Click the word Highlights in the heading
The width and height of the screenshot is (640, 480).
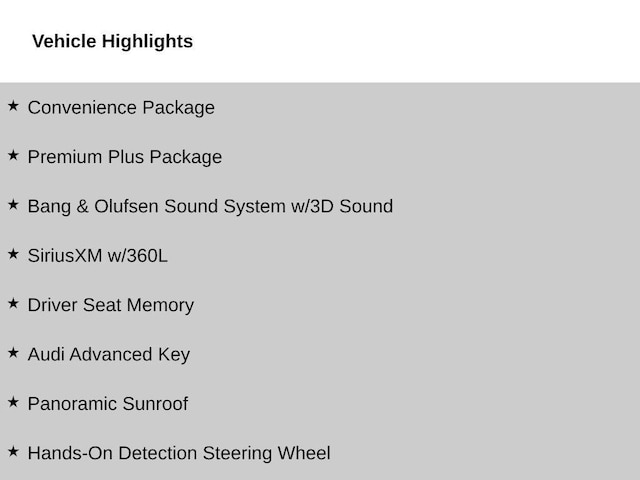coord(147,42)
